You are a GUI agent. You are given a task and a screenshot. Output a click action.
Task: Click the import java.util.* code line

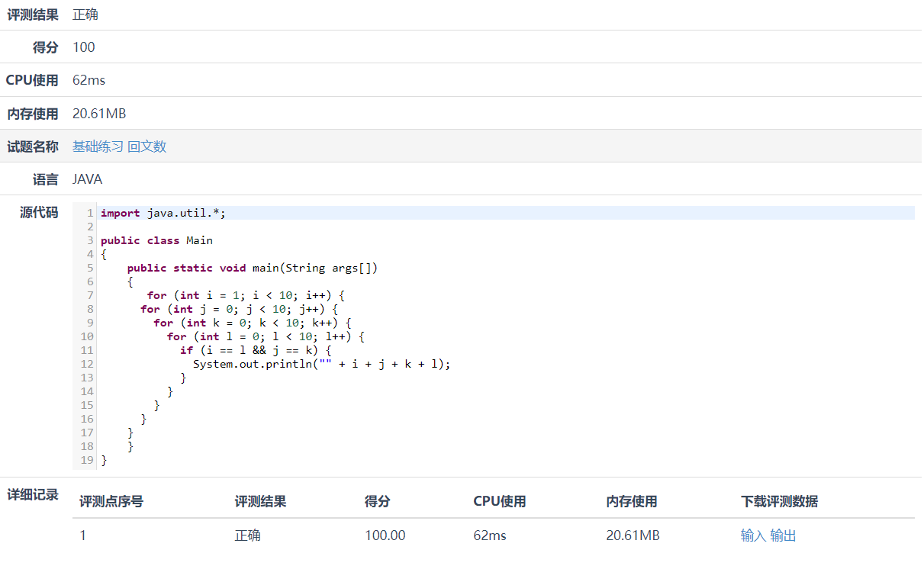(163, 213)
